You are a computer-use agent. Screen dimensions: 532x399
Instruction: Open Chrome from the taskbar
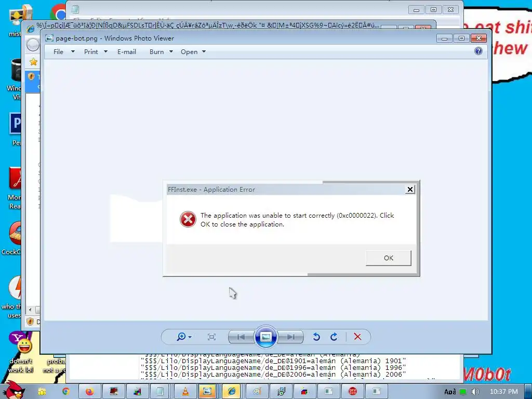[65, 392]
